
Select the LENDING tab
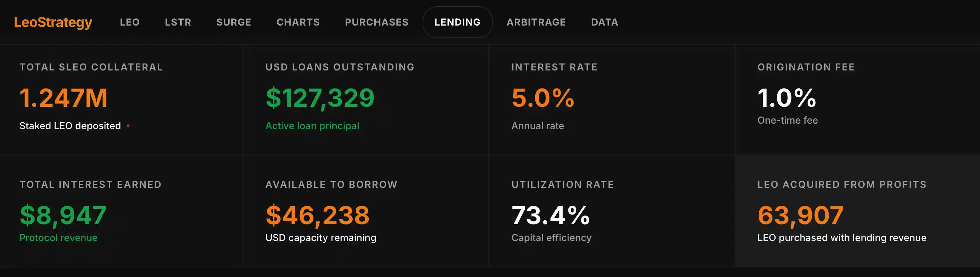457,22
